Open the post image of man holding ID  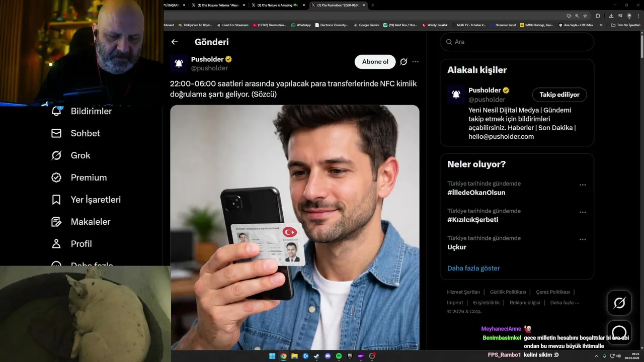tap(295, 227)
